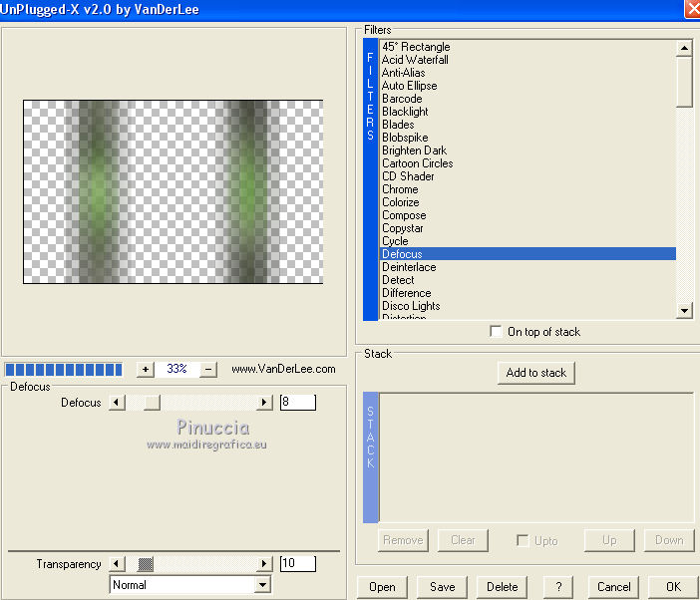Choose the Brighten Dark filter
Viewport: 700px width, 600px height.
tap(527, 150)
